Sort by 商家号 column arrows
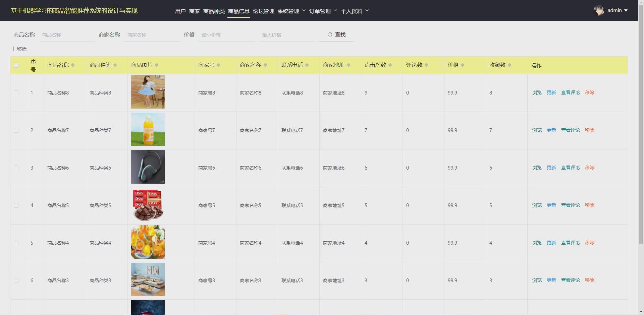This screenshot has height=315, width=644. 218,65
